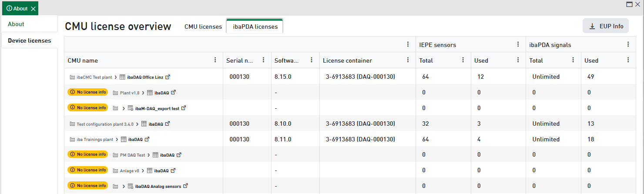Image resolution: width=644 pixels, height=194 pixels.
Task: Open external link for ibaM-DAQ_export test
Action: coord(184,108)
